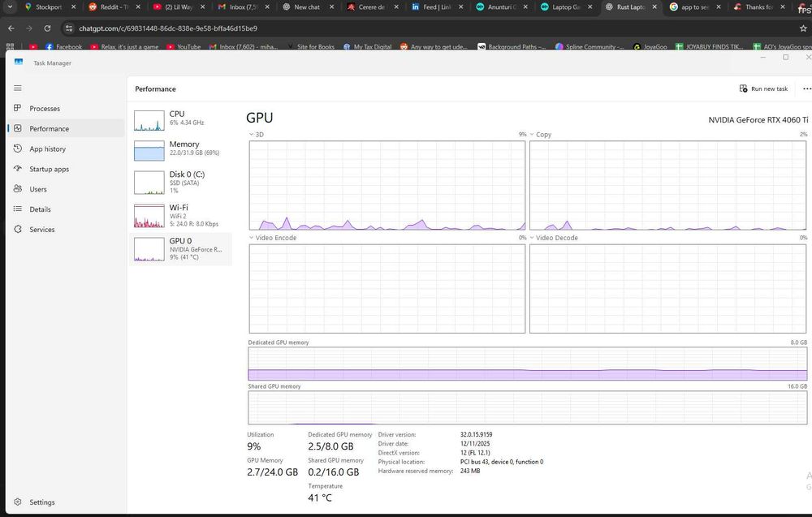Click the chatgpt.com URL address field
This screenshot has height=517, width=812.
[168, 28]
